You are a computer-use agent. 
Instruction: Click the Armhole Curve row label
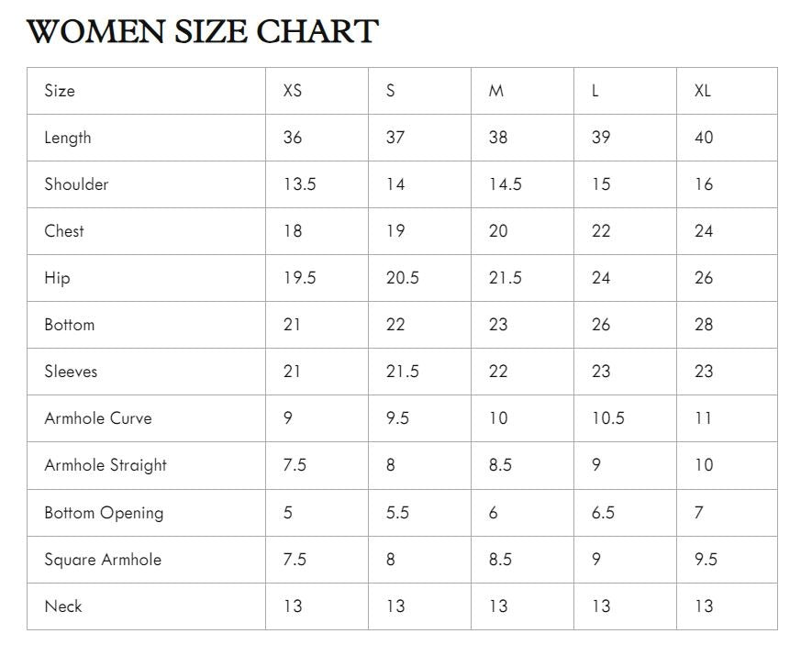coord(98,418)
